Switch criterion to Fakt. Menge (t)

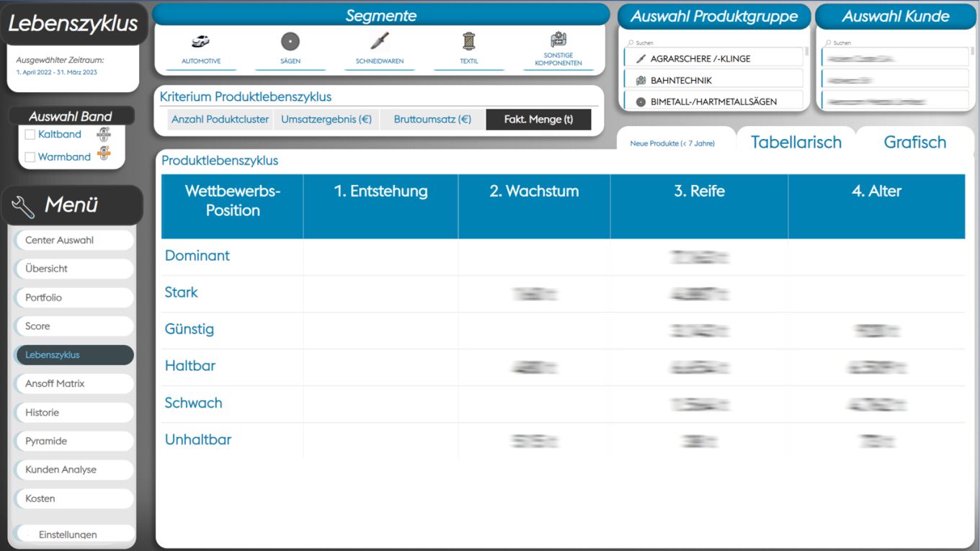538,120
